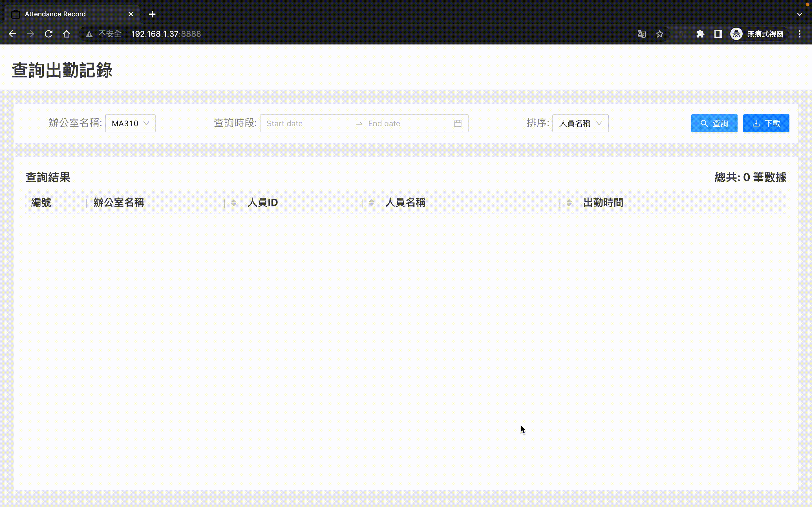
Task: Click calendar icon in date range picker
Action: click(x=458, y=123)
